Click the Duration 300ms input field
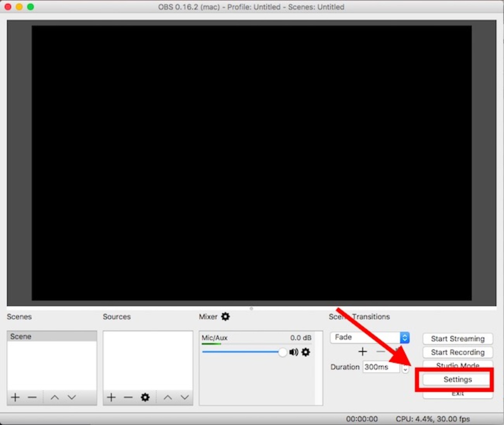The height and width of the screenshot is (425, 504). coord(381,367)
